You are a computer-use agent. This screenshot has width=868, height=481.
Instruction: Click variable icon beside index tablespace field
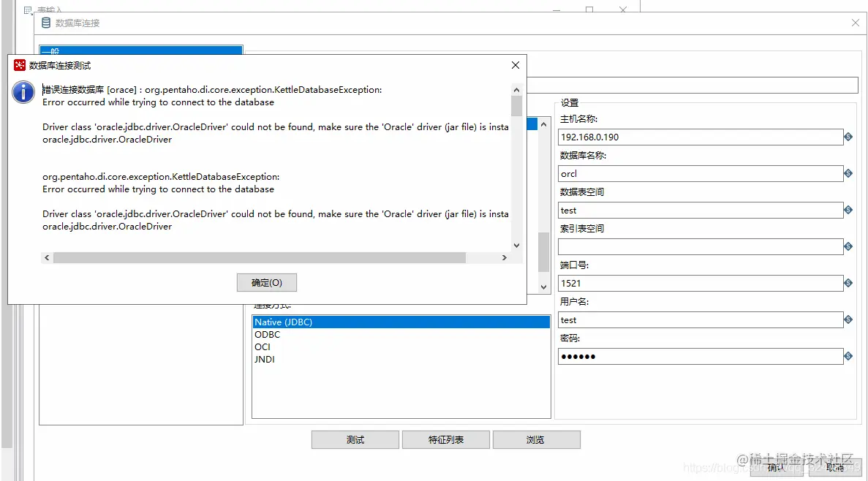point(848,246)
